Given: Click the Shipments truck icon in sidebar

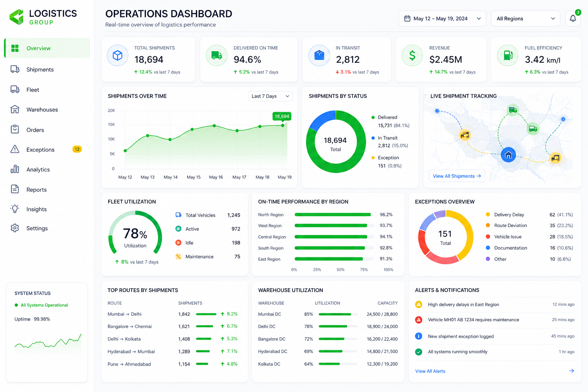Looking at the screenshot, I should click(15, 69).
